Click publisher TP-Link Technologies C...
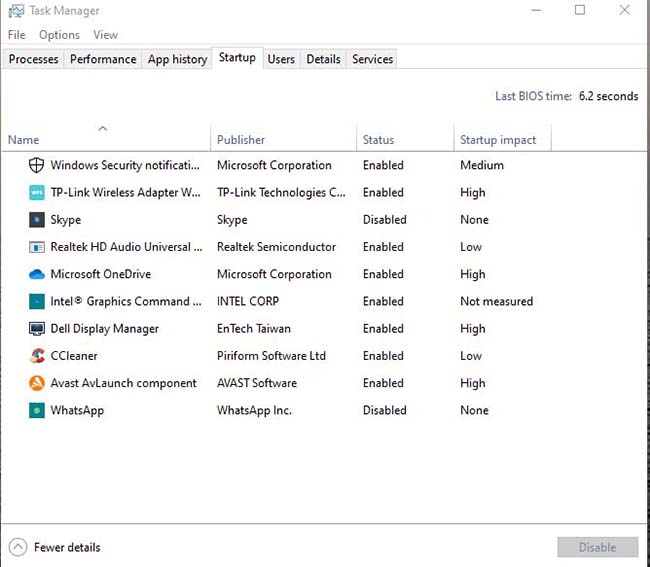The height and width of the screenshot is (567, 650). pos(281,192)
